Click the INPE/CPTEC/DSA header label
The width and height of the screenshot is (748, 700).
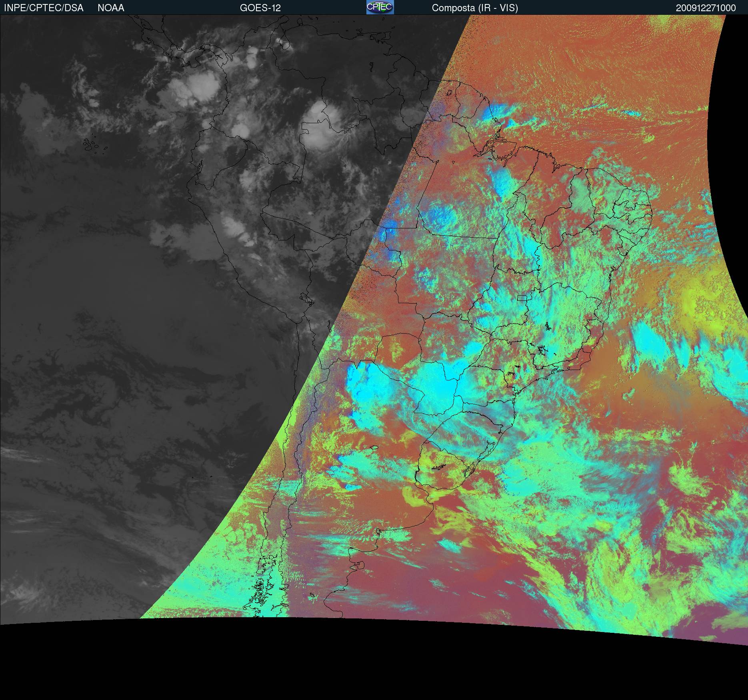(44, 8)
